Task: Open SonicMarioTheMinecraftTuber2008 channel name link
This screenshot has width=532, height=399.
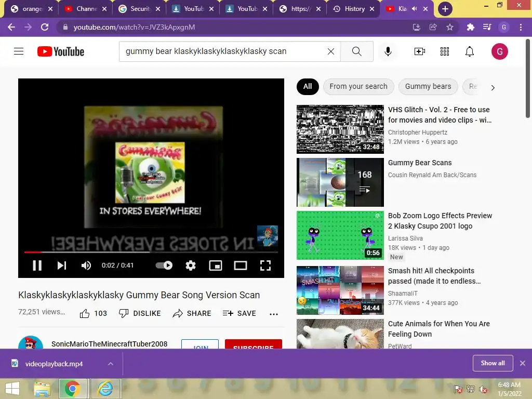Action: click(109, 344)
